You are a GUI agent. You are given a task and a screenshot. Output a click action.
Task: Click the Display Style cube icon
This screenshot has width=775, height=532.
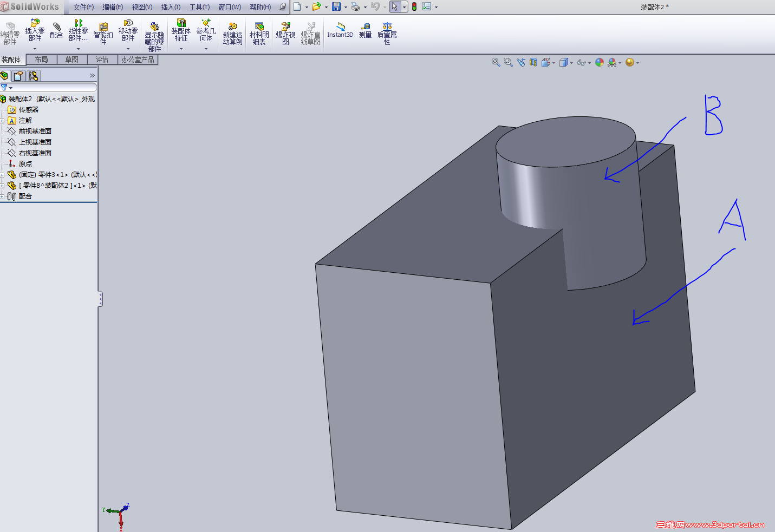pyautogui.click(x=564, y=62)
